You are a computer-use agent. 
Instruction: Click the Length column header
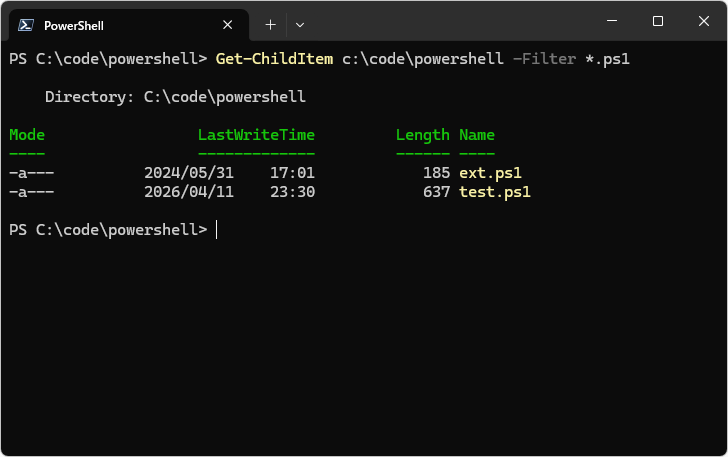423,135
